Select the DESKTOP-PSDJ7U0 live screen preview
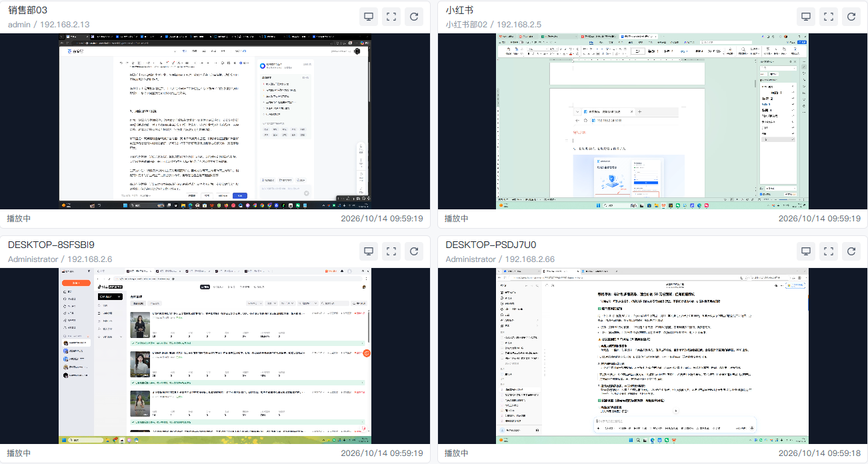The height and width of the screenshot is (464, 868). 653,356
